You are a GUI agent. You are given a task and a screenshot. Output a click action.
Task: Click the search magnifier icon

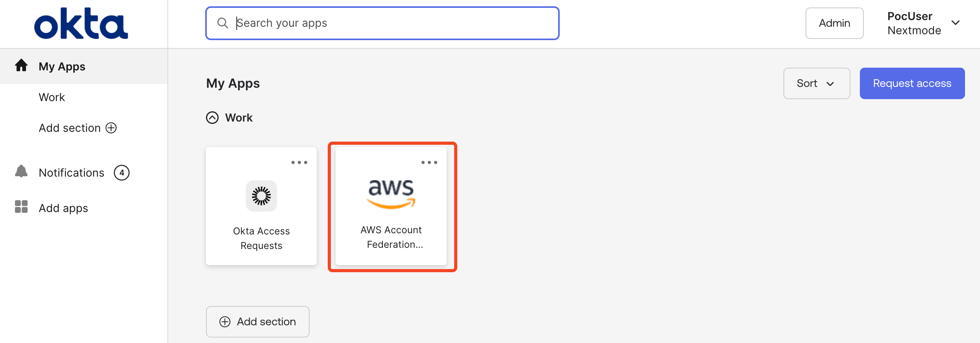pyautogui.click(x=223, y=23)
